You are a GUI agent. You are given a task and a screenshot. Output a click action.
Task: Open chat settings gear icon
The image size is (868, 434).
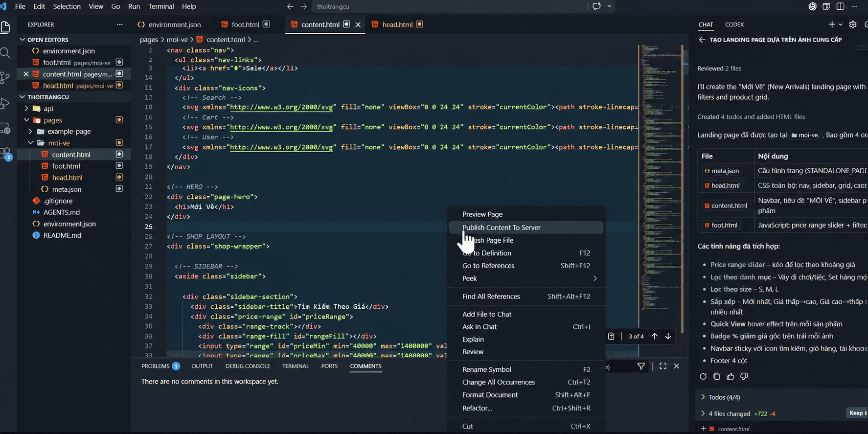click(x=853, y=24)
